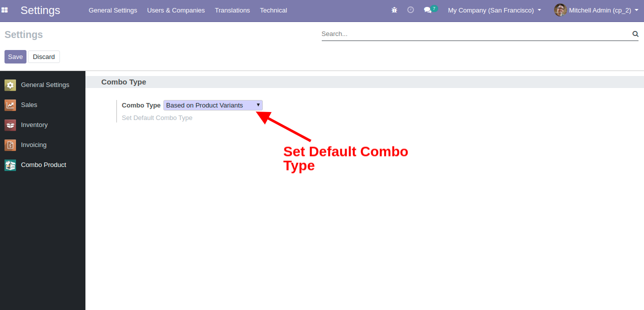Open the apps menu grid icon
Image resolution: width=644 pixels, height=310 pixels.
pos(5,10)
